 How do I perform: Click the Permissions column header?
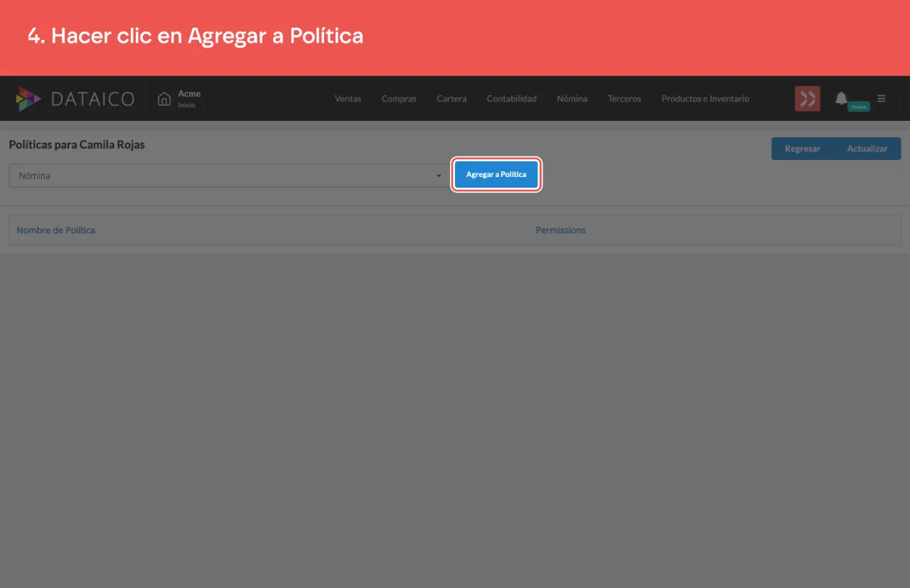click(561, 230)
